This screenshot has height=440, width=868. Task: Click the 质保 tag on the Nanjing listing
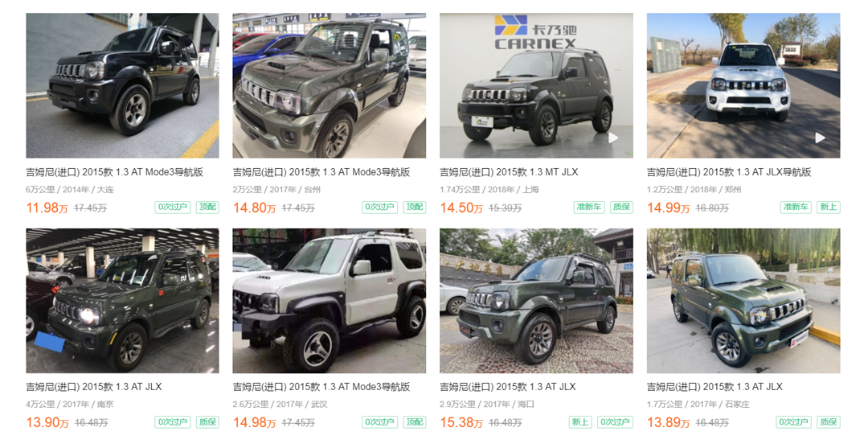(x=207, y=422)
